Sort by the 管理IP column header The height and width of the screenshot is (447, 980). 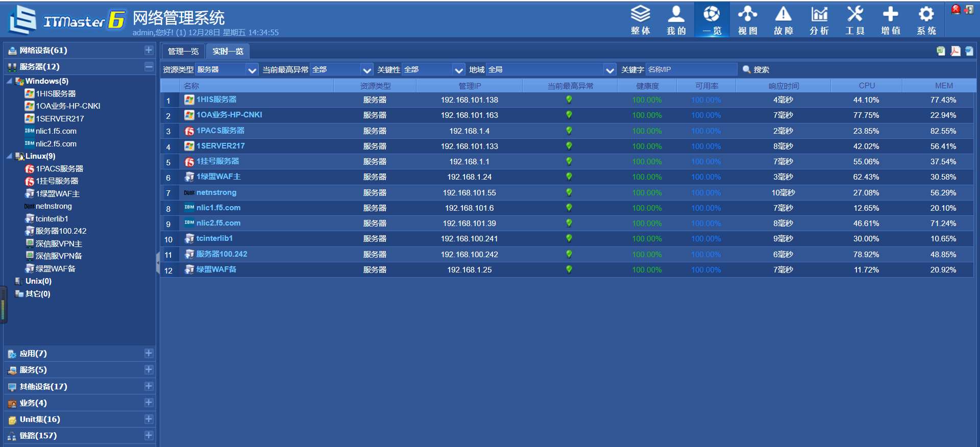470,86
